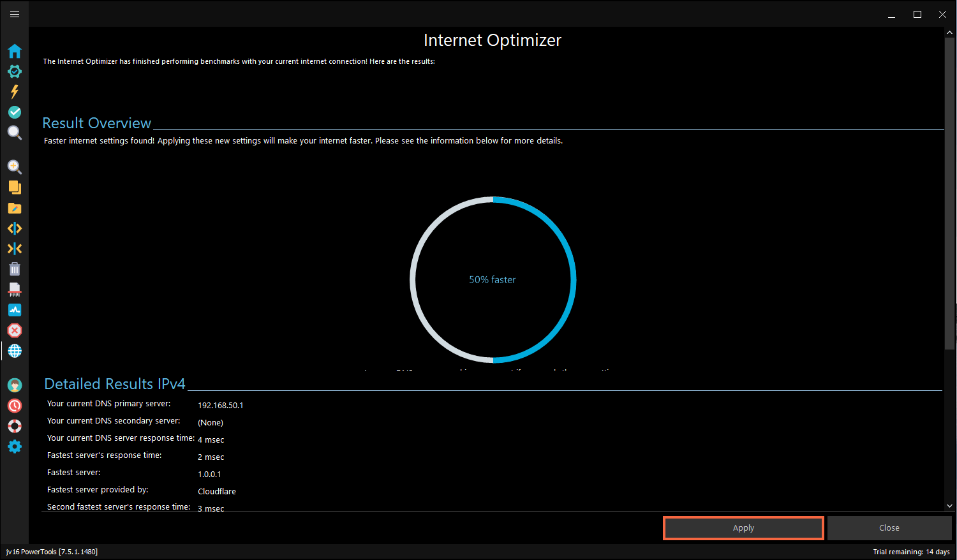Open the red clock sidebar icon
This screenshot has height=560, width=957.
(15, 406)
